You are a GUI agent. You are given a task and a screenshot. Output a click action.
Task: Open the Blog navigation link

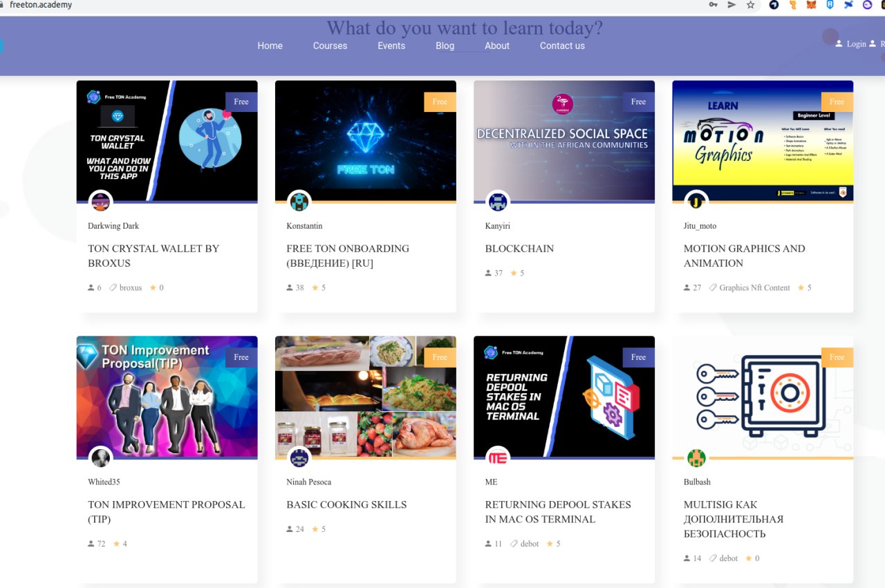coord(445,46)
